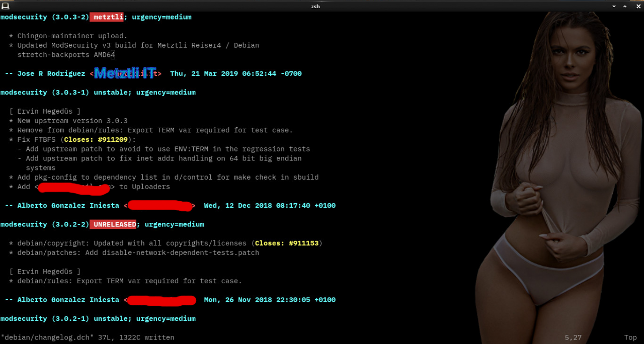Click the date 'Thu, 21 Mar 2019 06:52:44 -0700'
Image resolution: width=644 pixels, height=344 pixels.
tap(236, 73)
